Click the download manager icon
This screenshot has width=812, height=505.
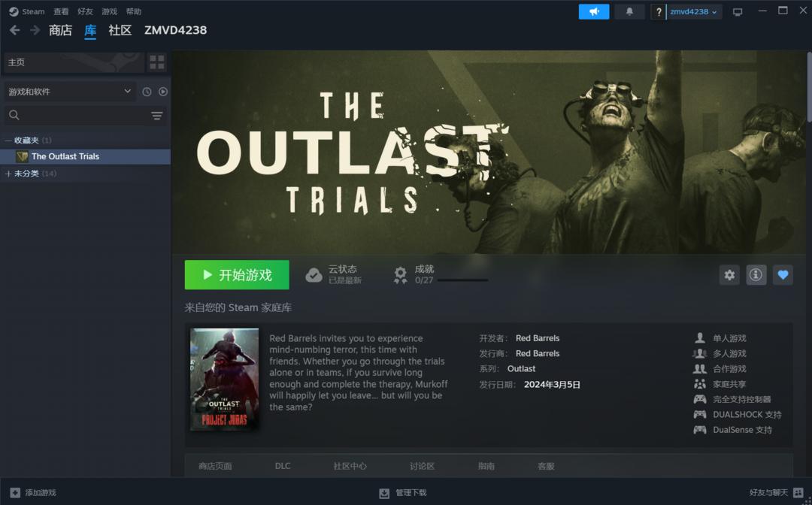coord(384,493)
